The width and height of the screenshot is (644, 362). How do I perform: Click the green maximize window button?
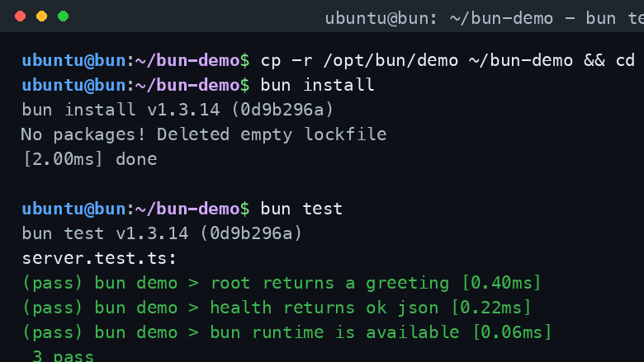click(x=64, y=16)
